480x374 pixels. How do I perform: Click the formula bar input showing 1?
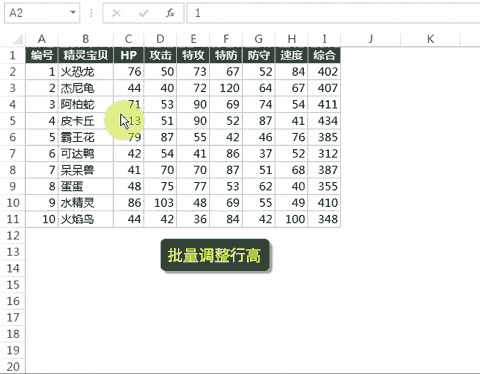click(x=333, y=13)
